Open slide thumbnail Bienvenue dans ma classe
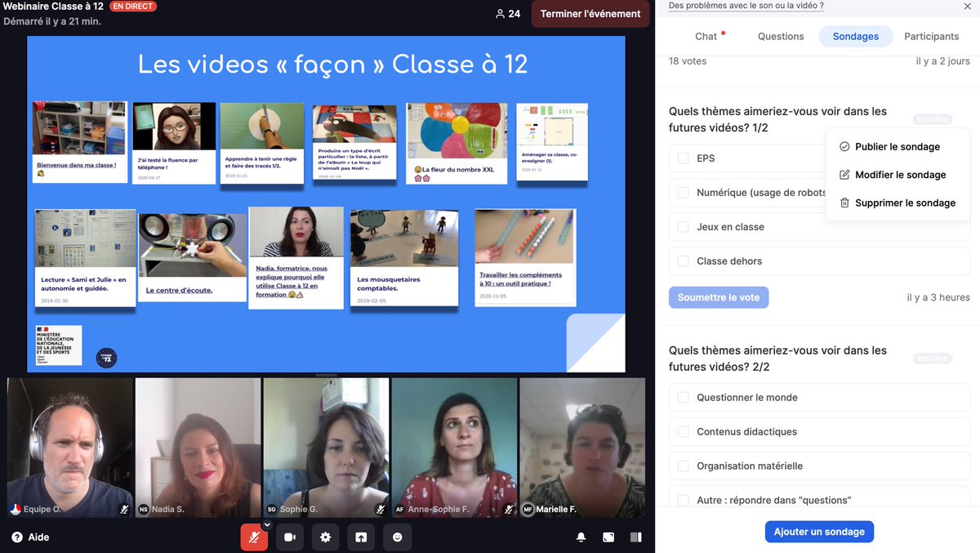The width and height of the screenshot is (980, 553). point(80,140)
